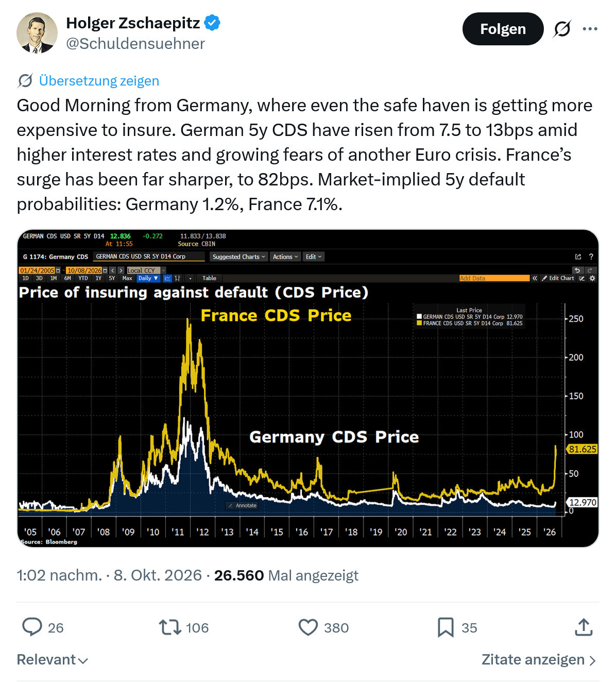Click the upload share icon
The height and width of the screenshot is (682, 616).
click(584, 627)
